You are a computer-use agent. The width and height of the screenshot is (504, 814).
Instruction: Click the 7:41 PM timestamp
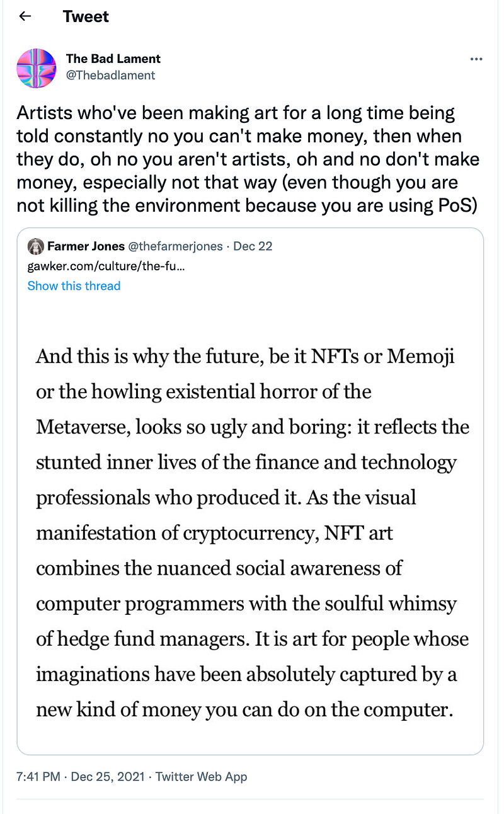click(39, 776)
